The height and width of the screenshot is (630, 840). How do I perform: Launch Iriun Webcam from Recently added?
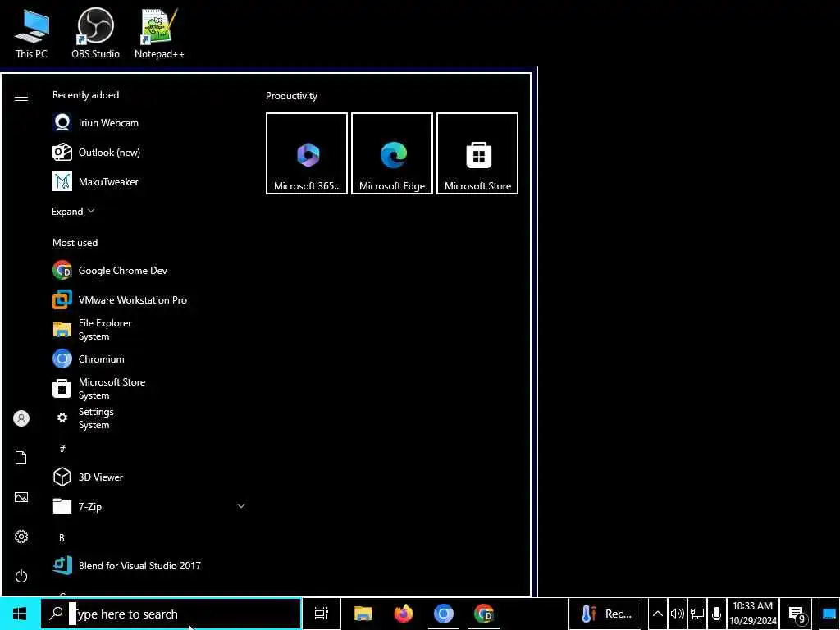(x=149, y=123)
